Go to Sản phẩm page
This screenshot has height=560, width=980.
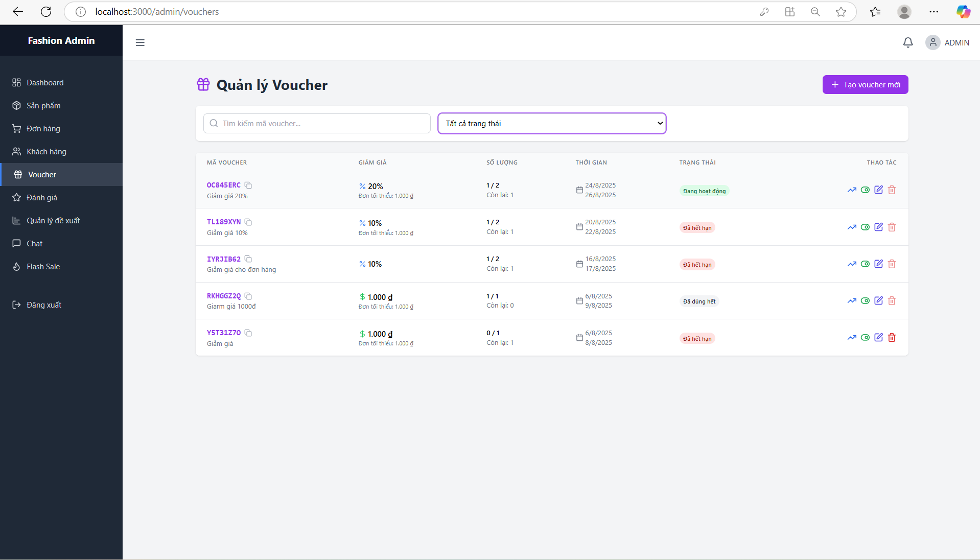coord(61,106)
